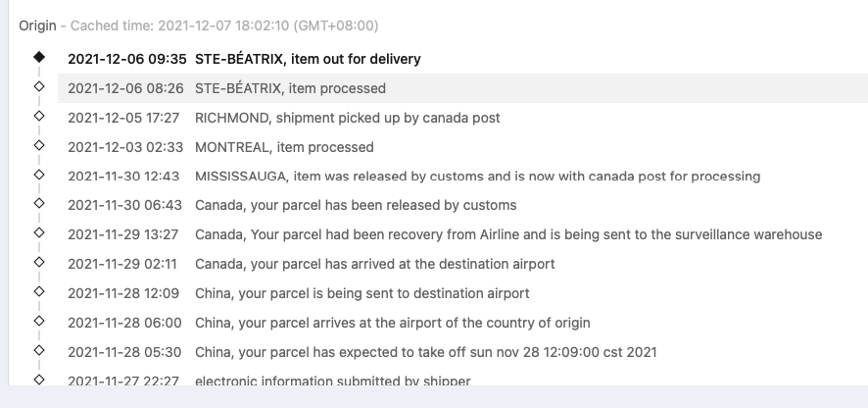Click the diamond marker for 2021-11-30 06:43 event

pos(39,203)
